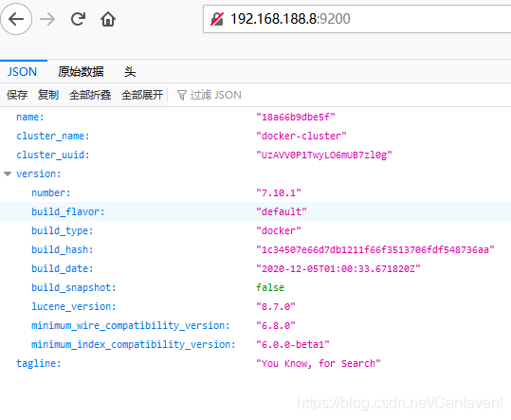511x420 pixels.
Task: Select the version key label
Action: click(39, 173)
